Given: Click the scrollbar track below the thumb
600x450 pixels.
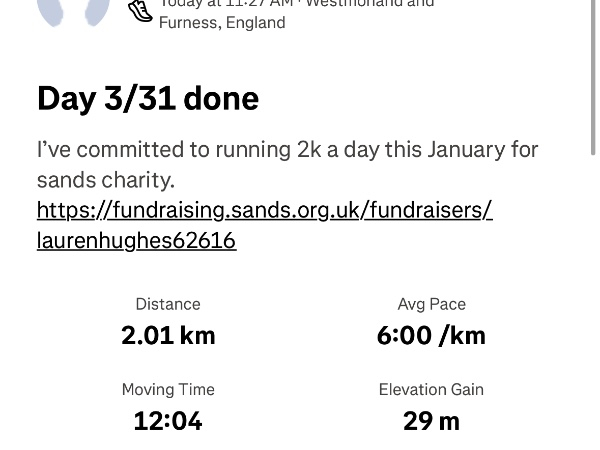Looking at the screenshot, I should coord(594,300).
